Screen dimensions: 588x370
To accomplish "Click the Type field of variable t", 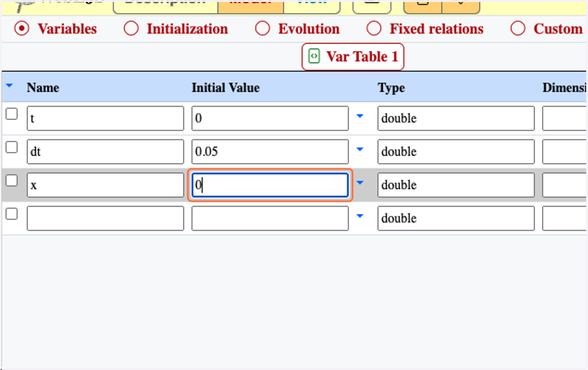I will [x=456, y=119].
